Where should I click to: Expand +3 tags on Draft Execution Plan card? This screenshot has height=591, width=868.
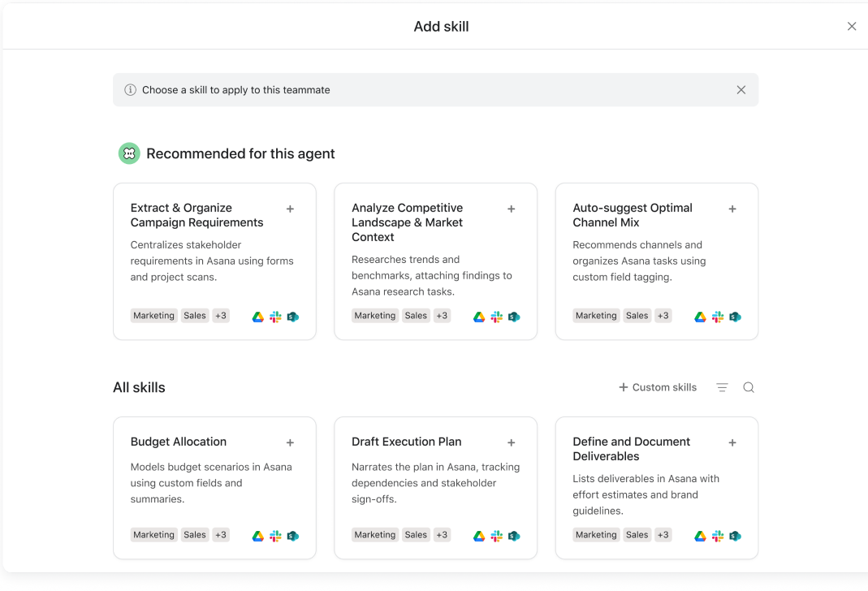[442, 534]
